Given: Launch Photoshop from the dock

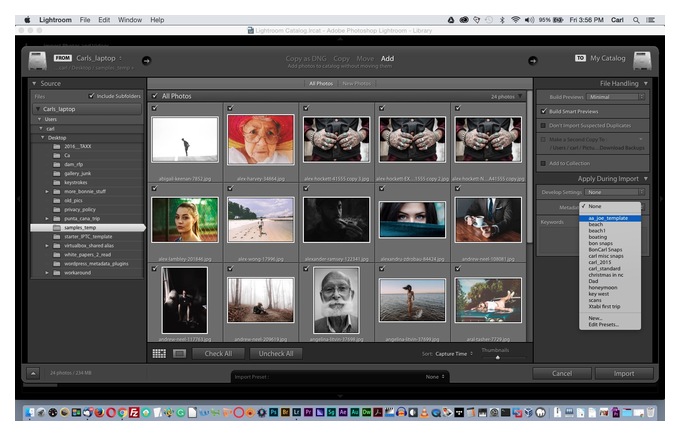Looking at the screenshot, I should pyautogui.click(x=274, y=412).
